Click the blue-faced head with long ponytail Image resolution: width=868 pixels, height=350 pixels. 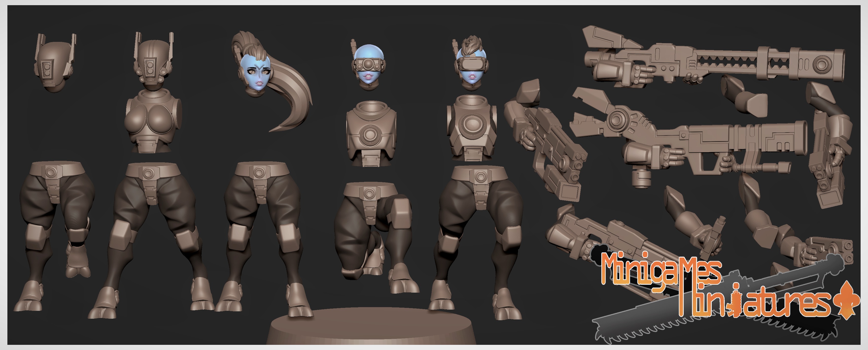coord(271,81)
